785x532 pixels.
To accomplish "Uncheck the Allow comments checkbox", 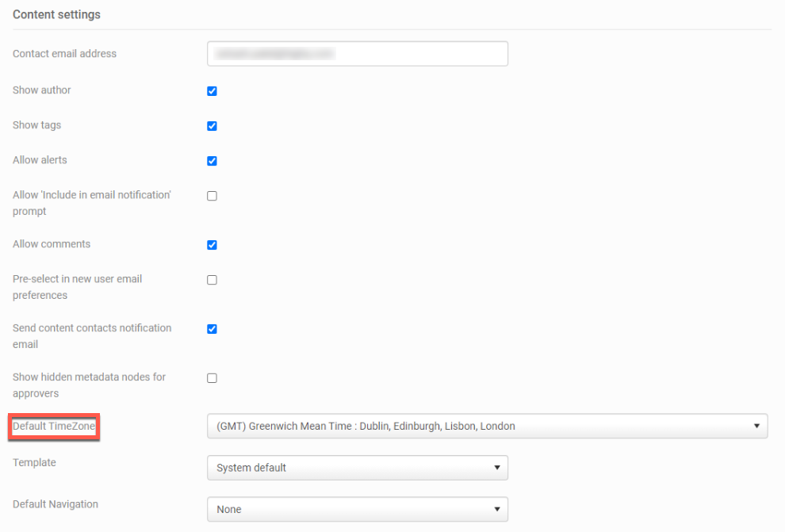I will [x=212, y=245].
